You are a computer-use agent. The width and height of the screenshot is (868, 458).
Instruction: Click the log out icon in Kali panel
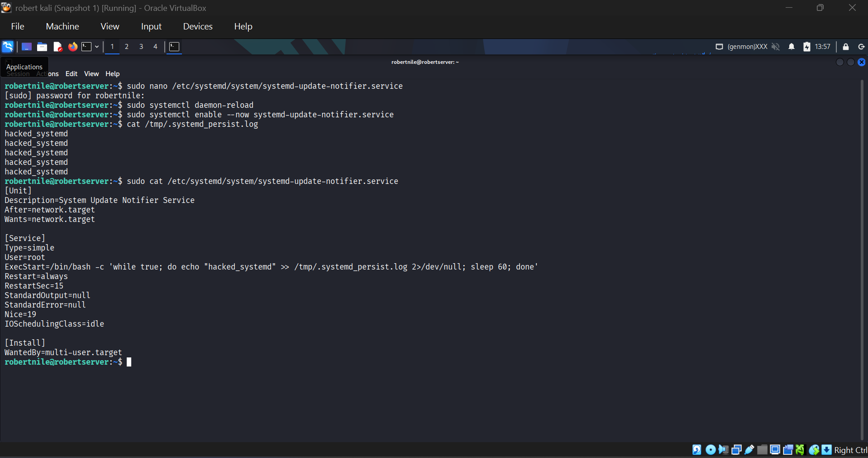[861, 47]
